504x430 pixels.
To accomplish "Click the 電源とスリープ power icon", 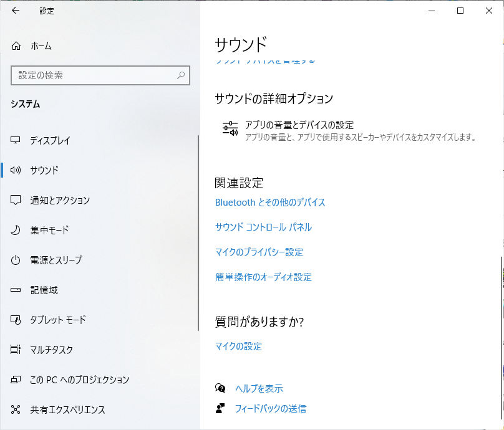I will pyautogui.click(x=16, y=260).
